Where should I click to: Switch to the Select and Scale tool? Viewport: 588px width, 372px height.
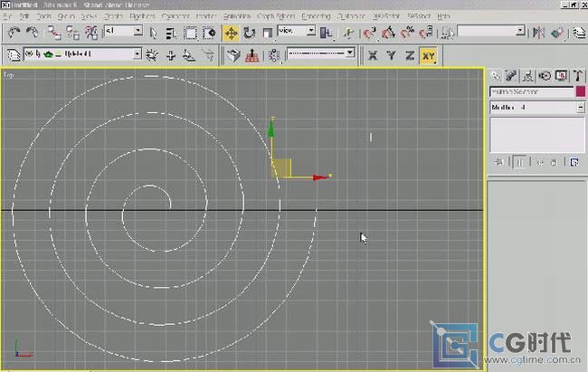coord(267,33)
